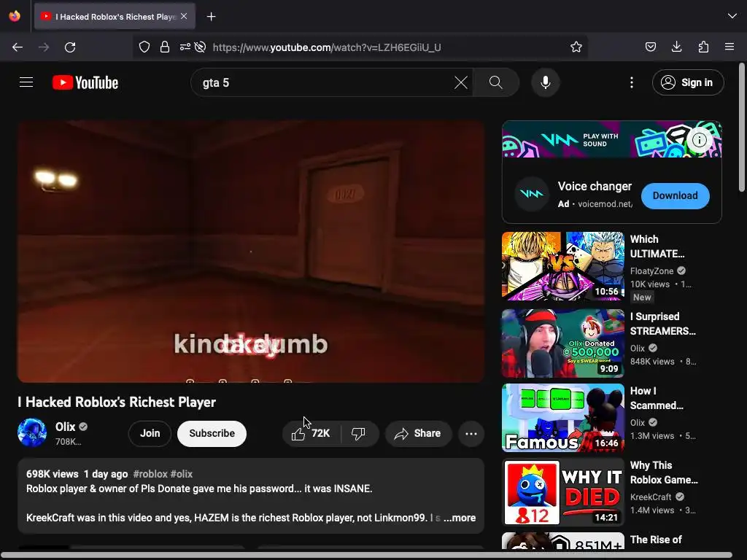
Task: Expand the list all tabs chevron
Action: coord(732,16)
